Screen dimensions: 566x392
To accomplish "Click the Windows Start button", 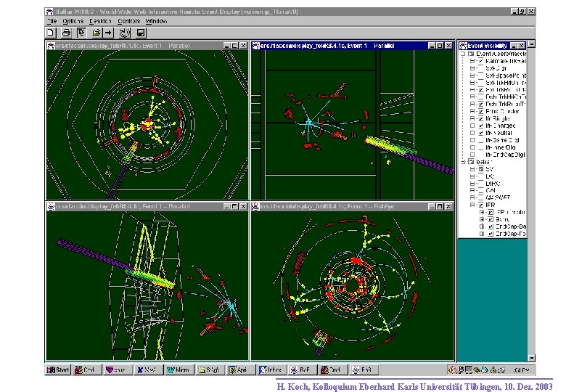I will (58, 369).
